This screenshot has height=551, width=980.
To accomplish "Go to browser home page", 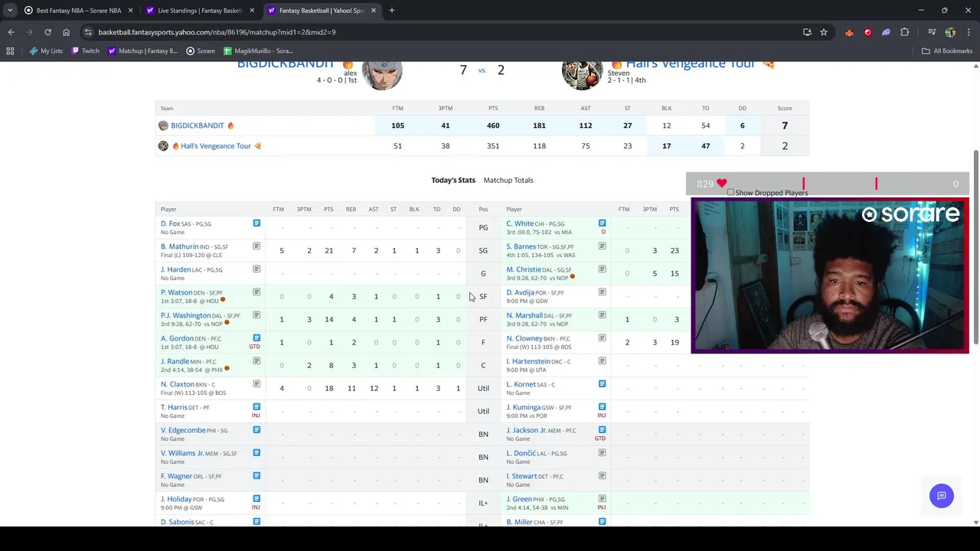I will (x=66, y=32).
